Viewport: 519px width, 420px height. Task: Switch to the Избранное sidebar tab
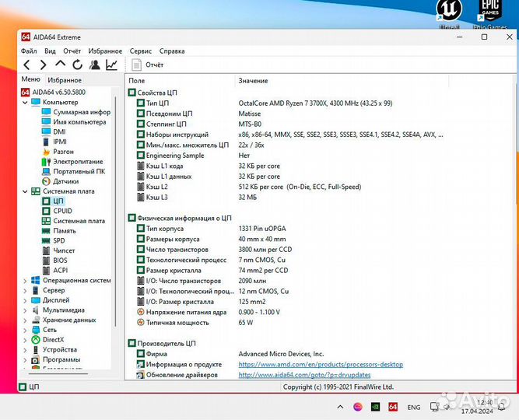tap(65, 80)
